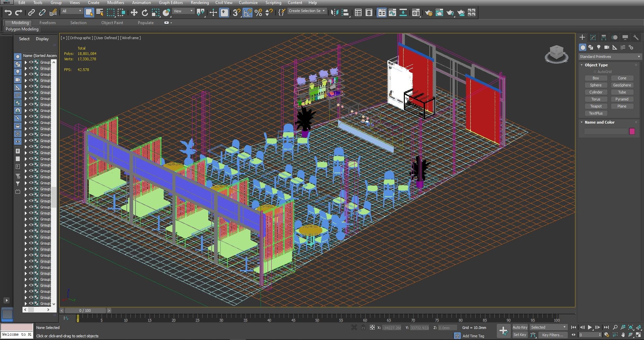Click the Redo arrow icon

pyautogui.click(x=19, y=13)
